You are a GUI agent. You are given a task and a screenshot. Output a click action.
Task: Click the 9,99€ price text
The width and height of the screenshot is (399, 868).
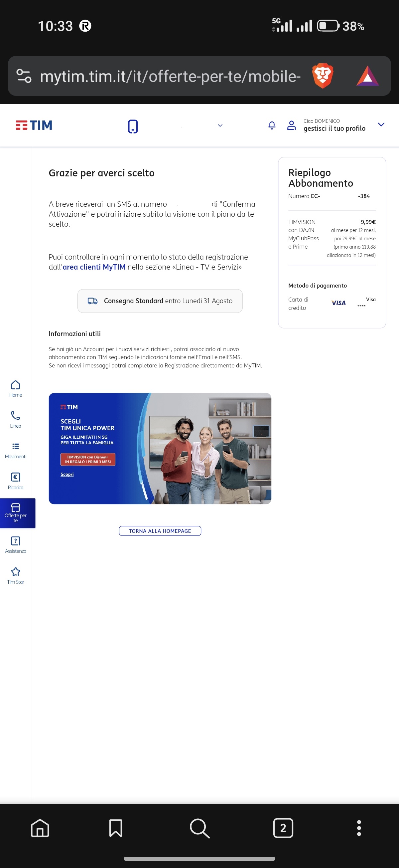pos(368,222)
